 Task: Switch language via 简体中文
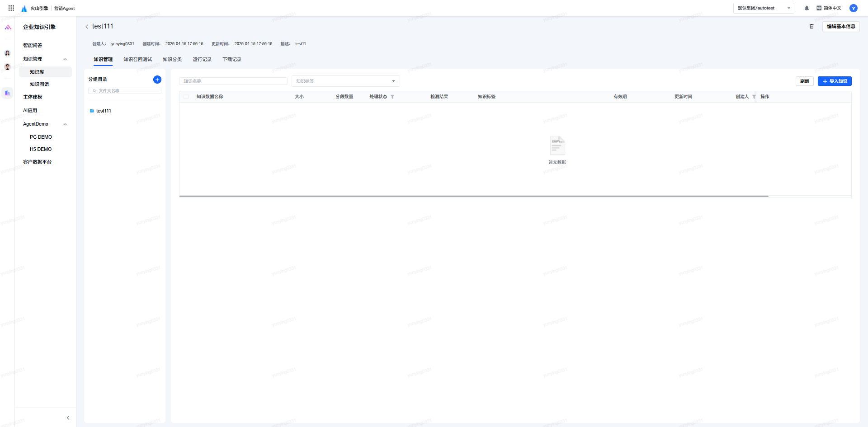829,8
